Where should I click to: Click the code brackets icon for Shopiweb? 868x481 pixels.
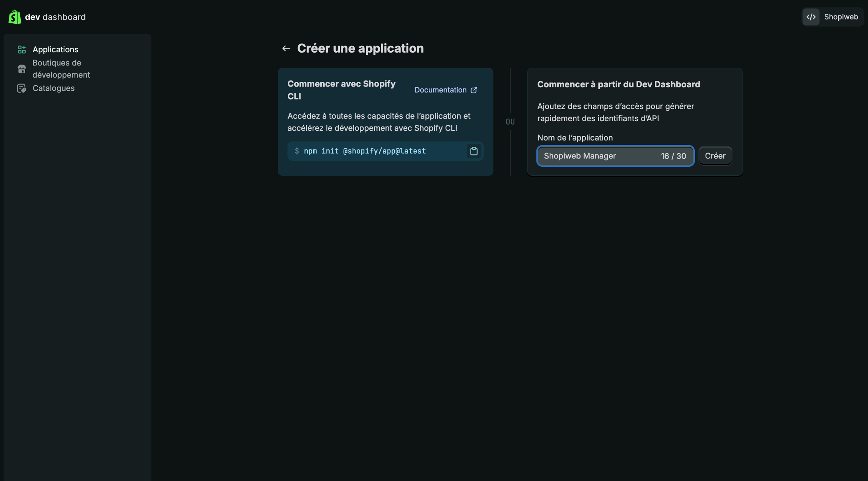click(x=811, y=17)
